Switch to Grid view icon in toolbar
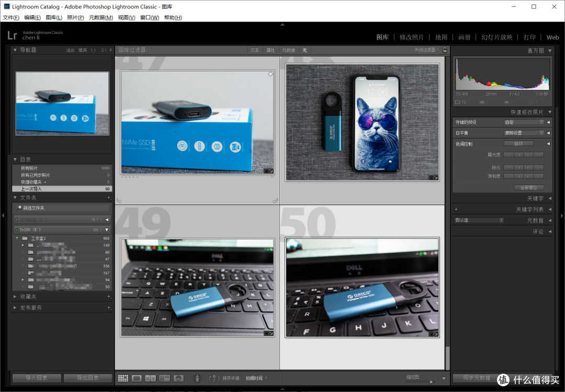 click(123, 378)
